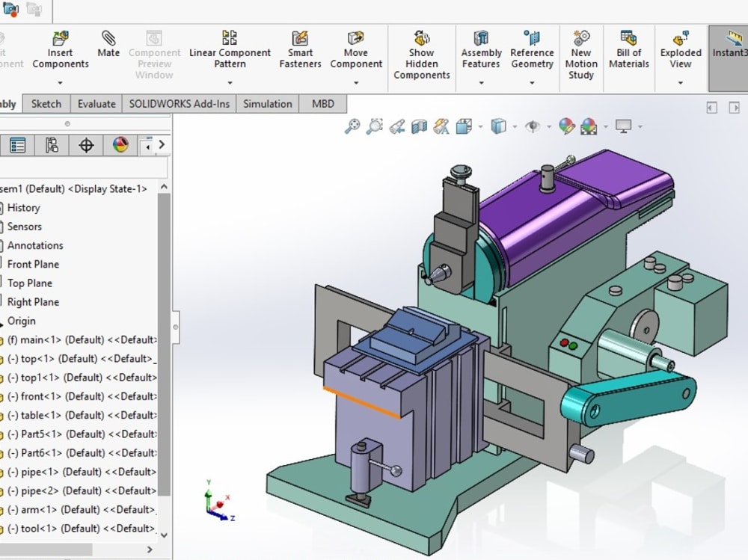The width and height of the screenshot is (748, 560).
Task: Open the Apply Scene dropdown arrow
Action: tap(604, 126)
